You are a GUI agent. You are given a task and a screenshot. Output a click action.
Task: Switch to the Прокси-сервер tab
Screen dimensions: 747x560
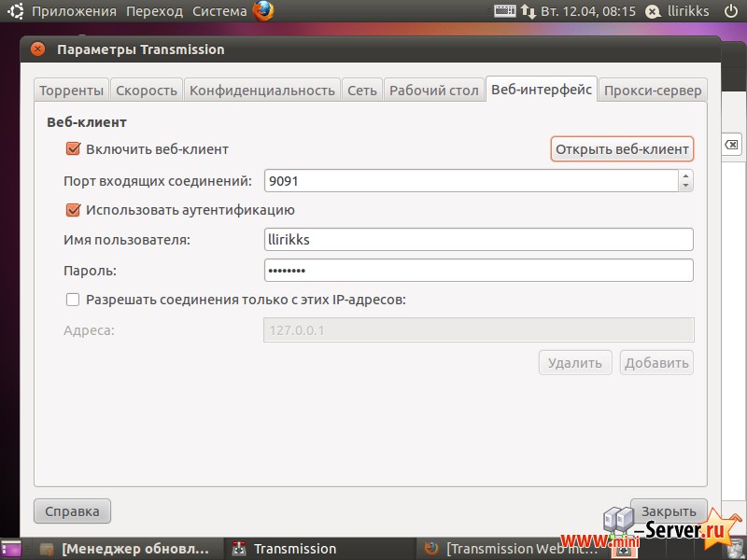click(653, 90)
